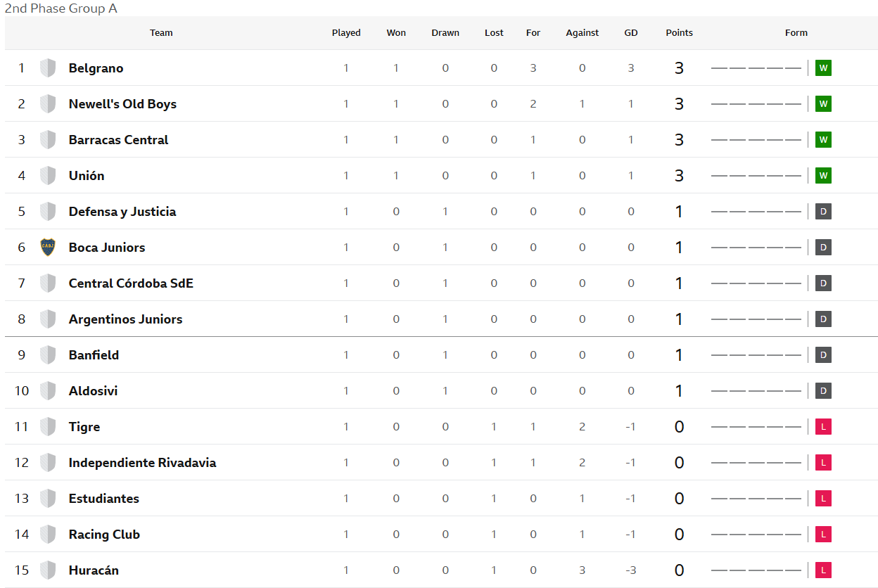The image size is (878, 588).
Task: Click Racing Club's placeholder shield badge
Action: click(48, 534)
